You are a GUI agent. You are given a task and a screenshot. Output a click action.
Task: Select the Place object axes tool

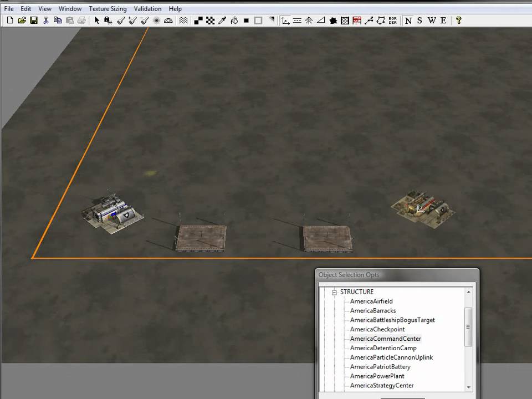286,21
